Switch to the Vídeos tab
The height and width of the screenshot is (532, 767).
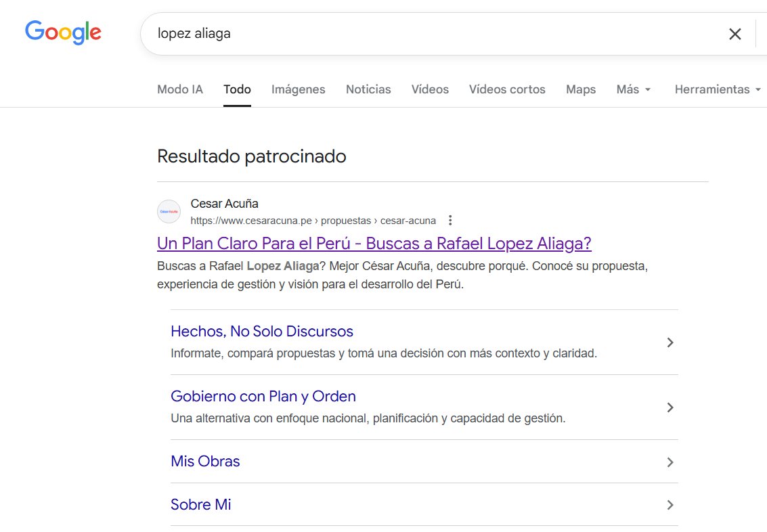[x=430, y=89]
